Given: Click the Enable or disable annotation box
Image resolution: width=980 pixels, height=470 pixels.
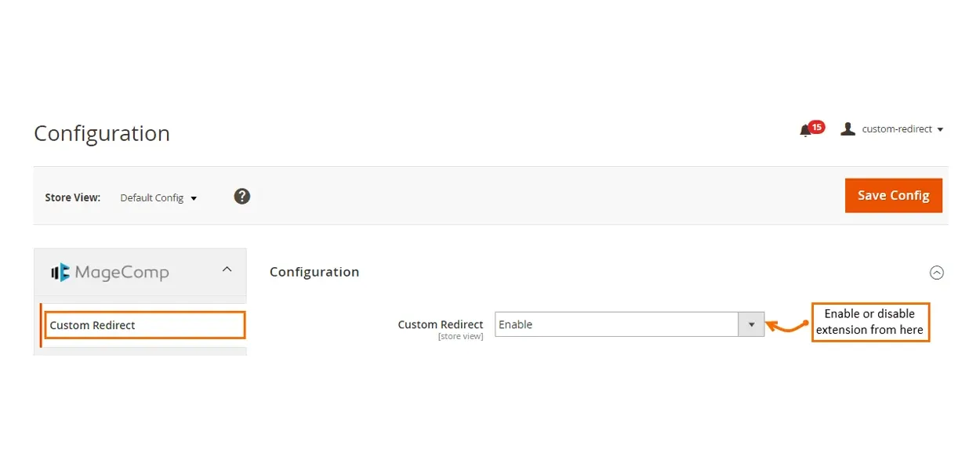Looking at the screenshot, I should (x=869, y=322).
